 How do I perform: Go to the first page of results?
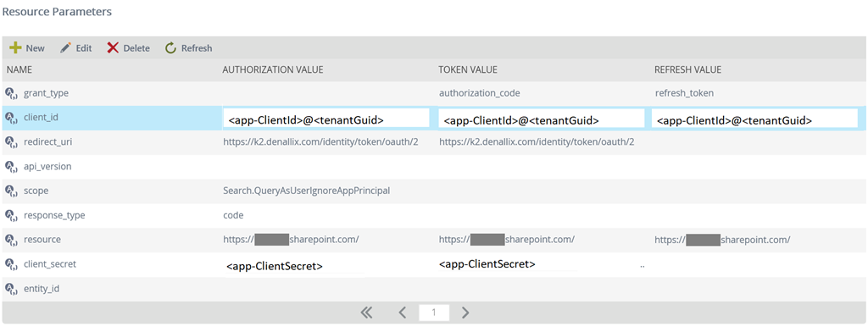tap(366, 313)
